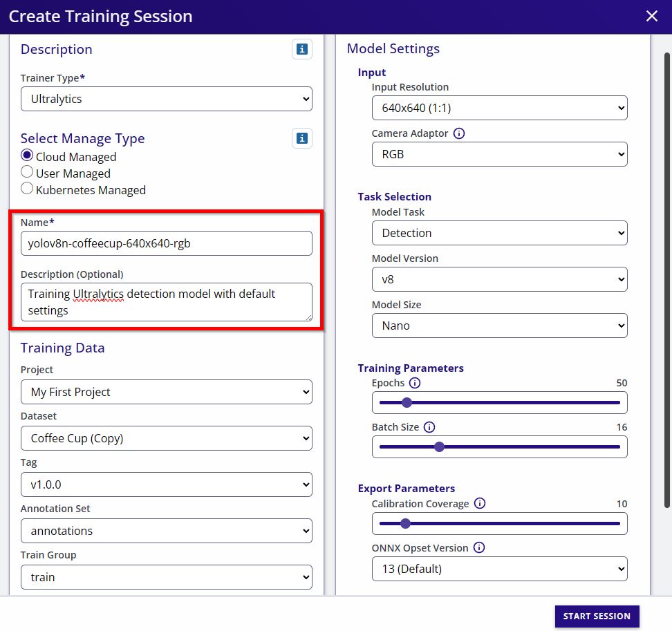Click the Epochs slider handle

407,402
